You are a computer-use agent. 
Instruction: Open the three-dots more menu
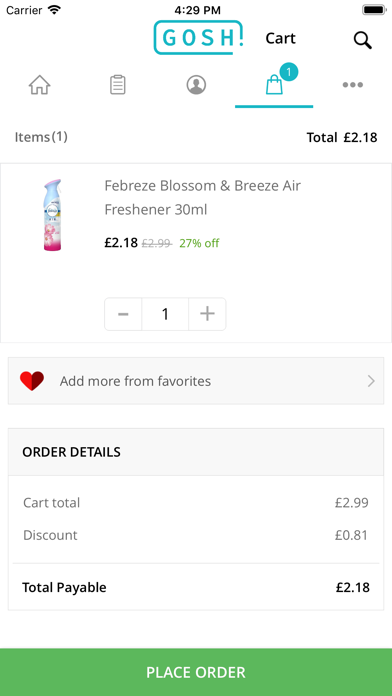coord(352,84)
